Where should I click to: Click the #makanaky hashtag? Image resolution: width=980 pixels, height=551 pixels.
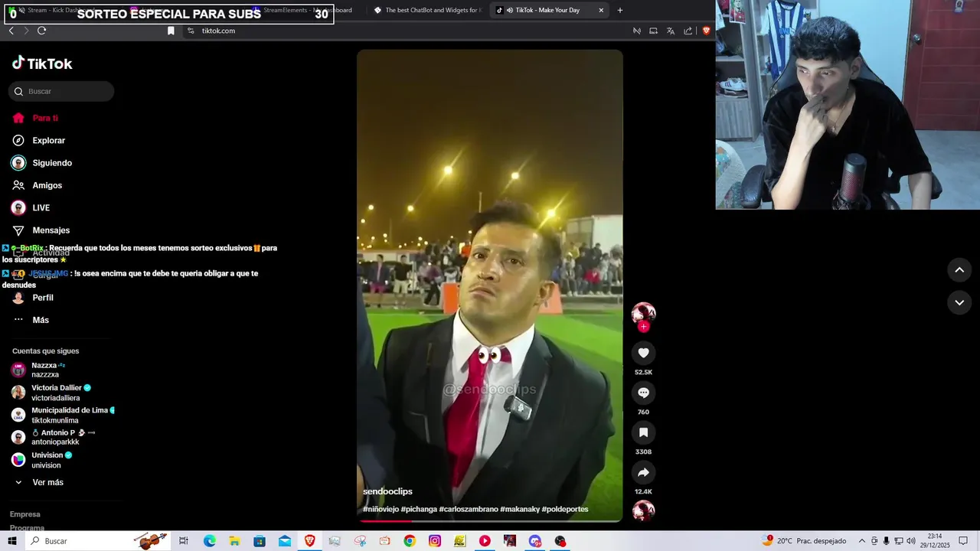[519, 509]
